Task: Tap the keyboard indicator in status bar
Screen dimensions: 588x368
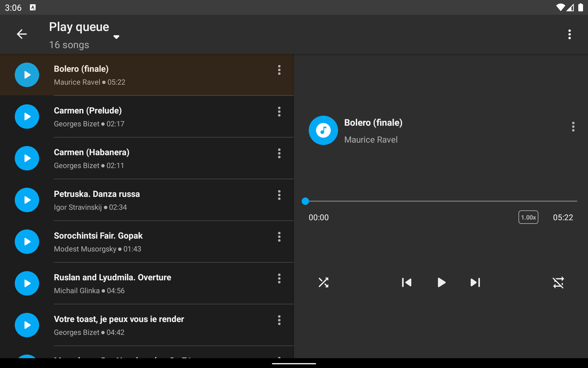Action: 33,7
